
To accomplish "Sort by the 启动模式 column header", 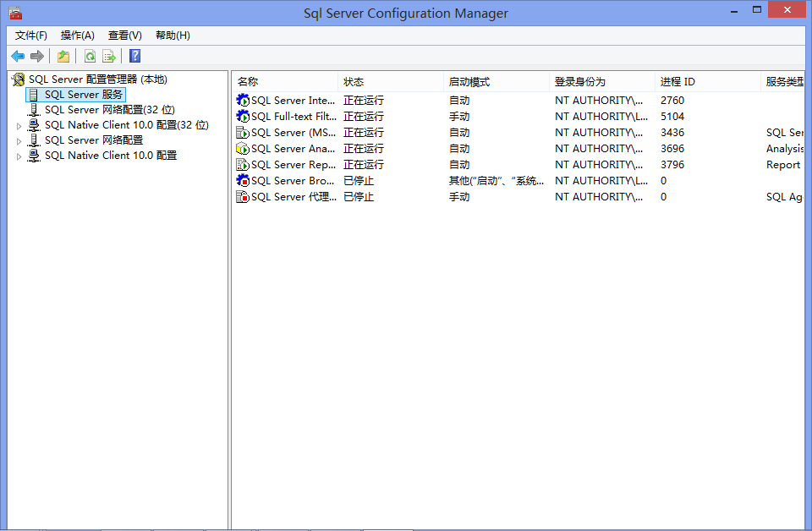I will [469, 82].
